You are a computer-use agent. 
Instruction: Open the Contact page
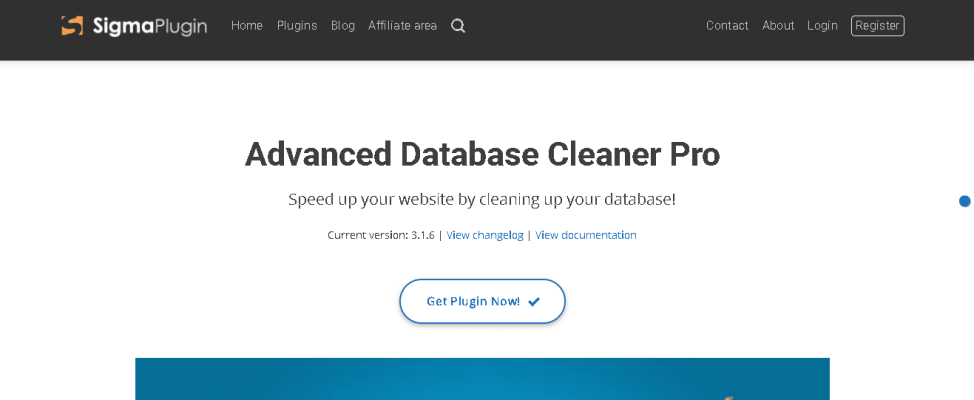pyautogui.click(x=727, y=25)
